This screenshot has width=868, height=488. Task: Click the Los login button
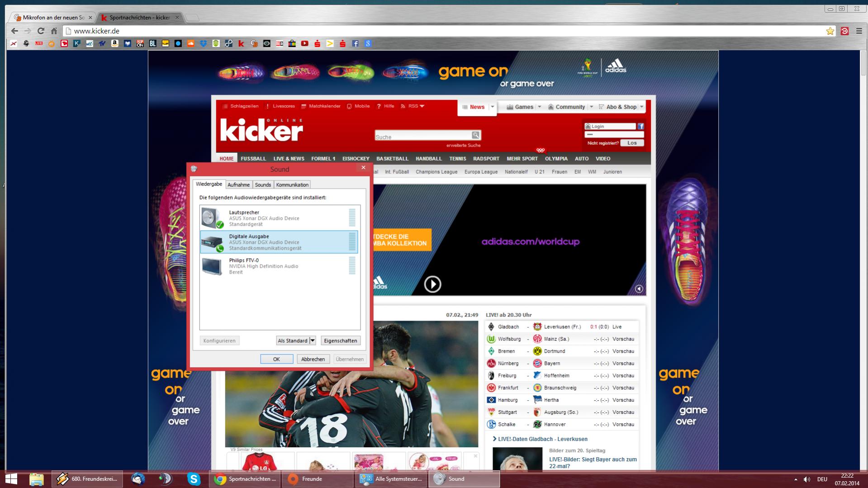(x=632, y=143)
